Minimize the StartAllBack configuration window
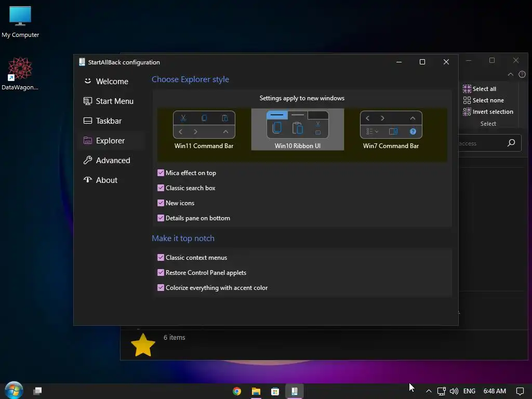The height and width of the screenshot is (399, 532). pyautogui.click(x=399, y=62)
